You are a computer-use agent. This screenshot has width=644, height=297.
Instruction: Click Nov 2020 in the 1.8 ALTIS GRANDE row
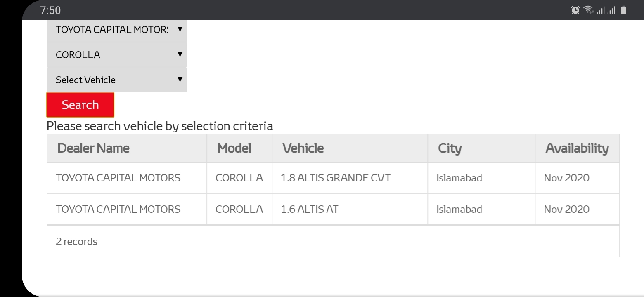coord(566,178)
